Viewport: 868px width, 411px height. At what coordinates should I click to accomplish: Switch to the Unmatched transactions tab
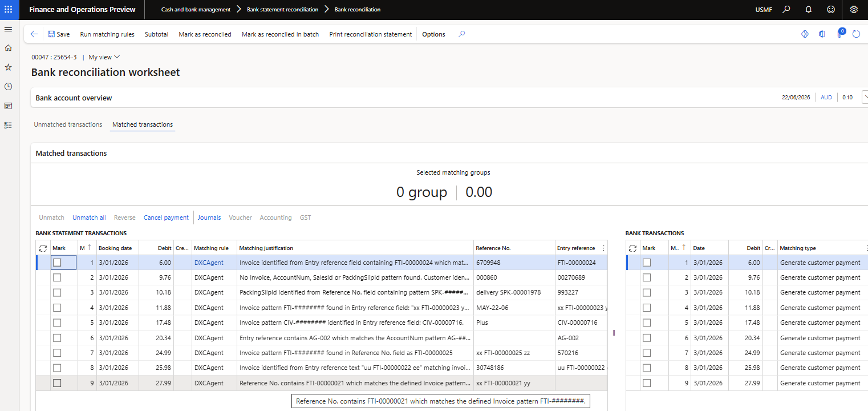68,124
